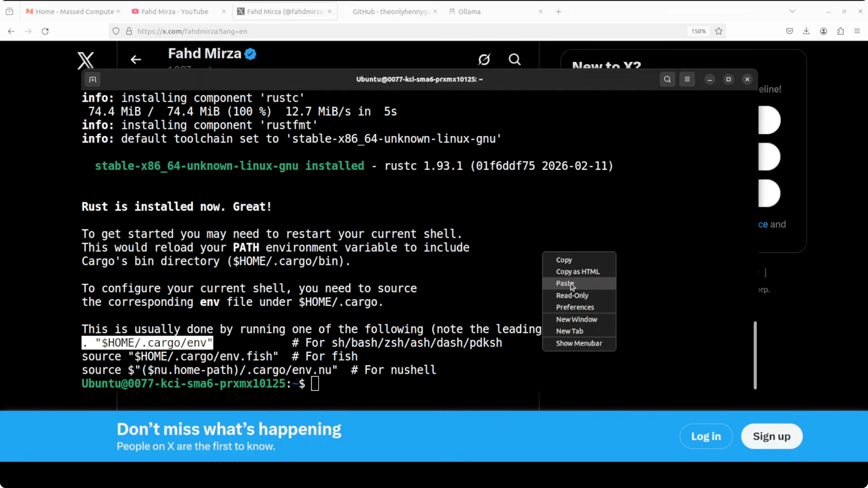Click the Log in button
The height and width of the screenshot is (488, 868).
tap(706, 436)
